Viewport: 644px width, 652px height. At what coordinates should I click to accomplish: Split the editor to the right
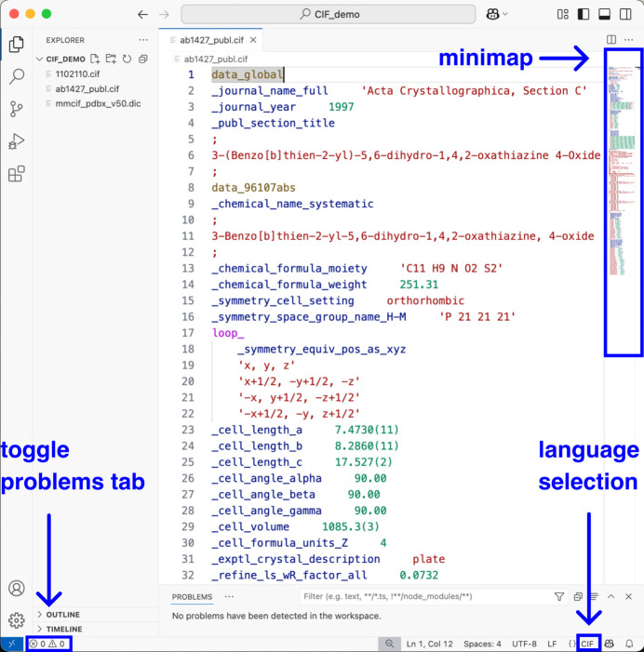[611, 41]
